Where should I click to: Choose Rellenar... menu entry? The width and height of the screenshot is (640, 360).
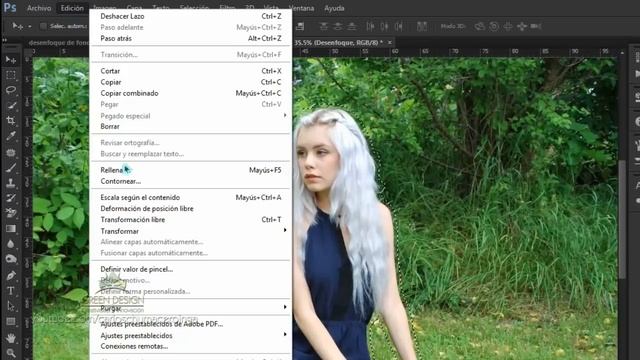coord(191,170)
